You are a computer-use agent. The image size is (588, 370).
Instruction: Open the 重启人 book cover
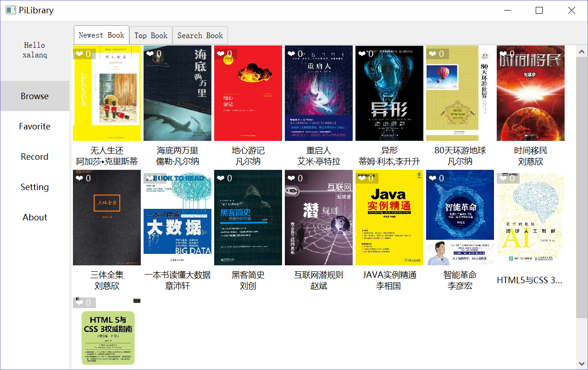(x=319, y=93)
